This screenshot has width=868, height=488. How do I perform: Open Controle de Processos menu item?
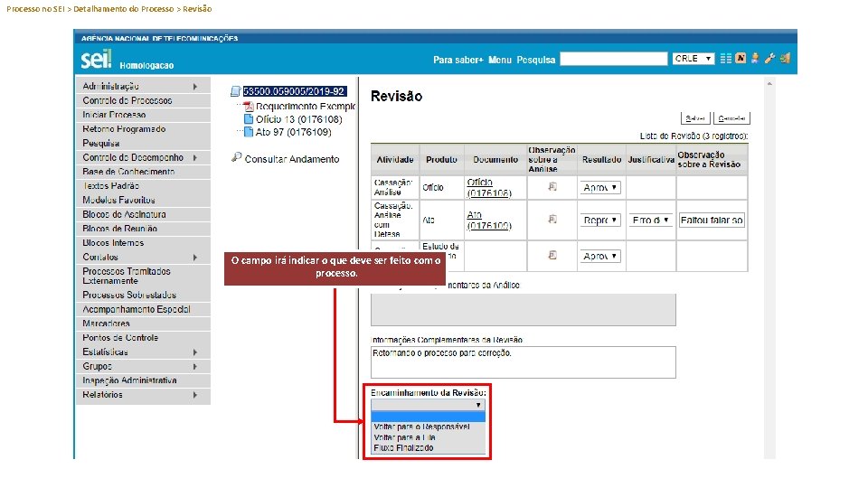tap(143, 100)
